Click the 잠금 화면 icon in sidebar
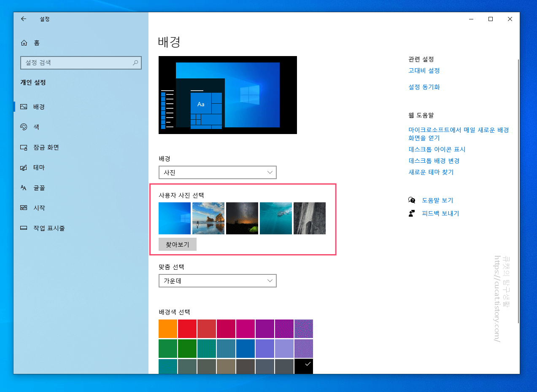This screenshot has width=537, height=392. pyautogui.click(x=24, y=147)
